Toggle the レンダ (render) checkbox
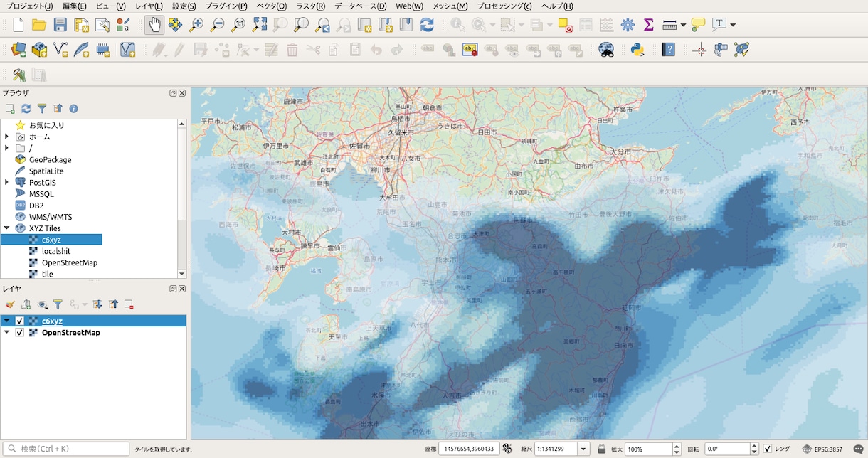868x458 pixels. [x=767, y=449]
